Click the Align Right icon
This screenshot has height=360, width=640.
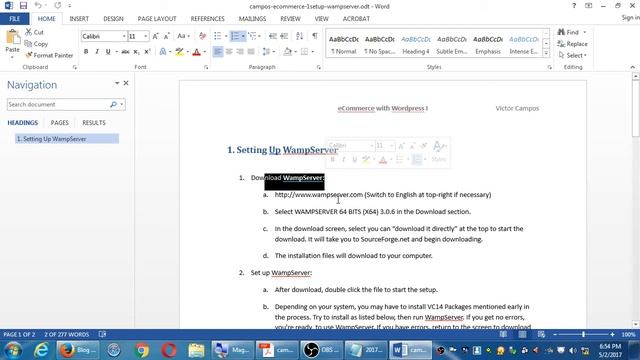point(240,52)
